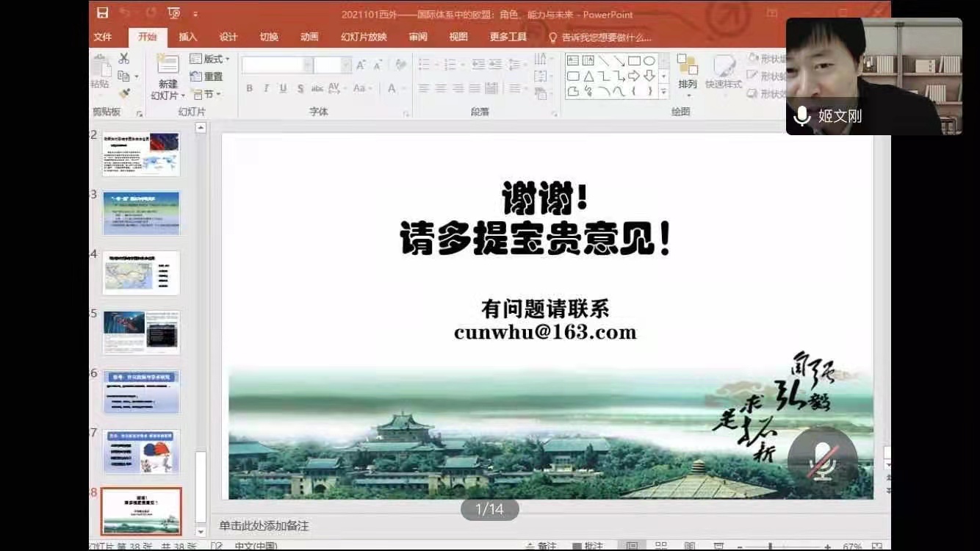
Task: Open the Layout (版式) dropdown
Action: [x=209, y=59]
